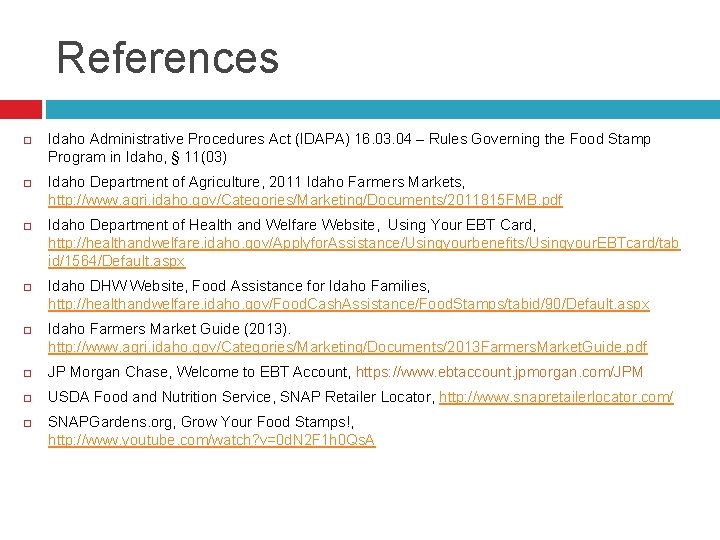Visit the ebtaccount.jpmorgan.com JPM link
The width and height of the screenshot is (720, 540).
499,372
